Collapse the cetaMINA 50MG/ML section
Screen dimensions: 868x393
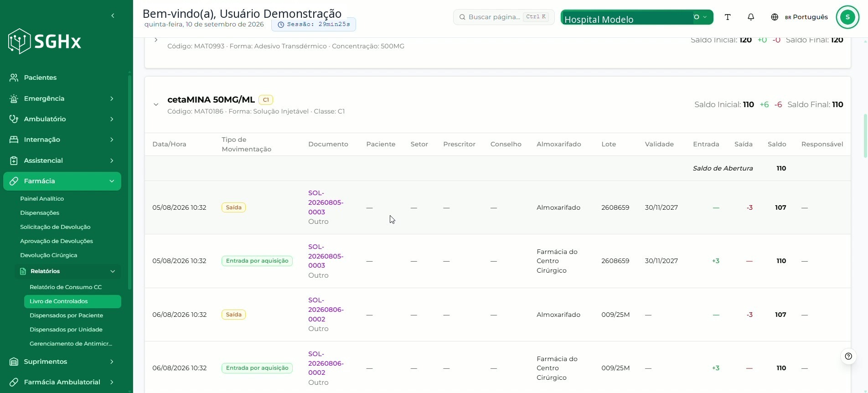156,104
